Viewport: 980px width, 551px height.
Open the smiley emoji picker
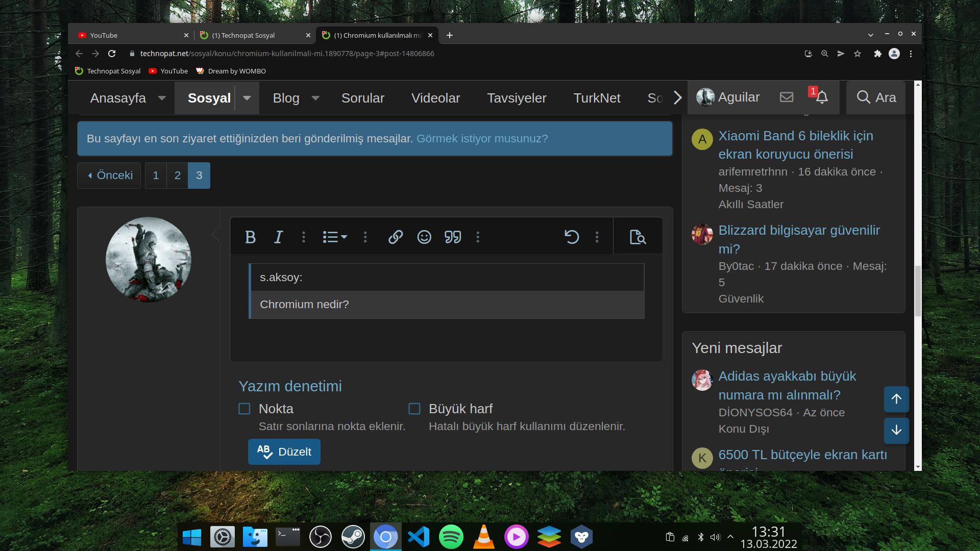424,237
